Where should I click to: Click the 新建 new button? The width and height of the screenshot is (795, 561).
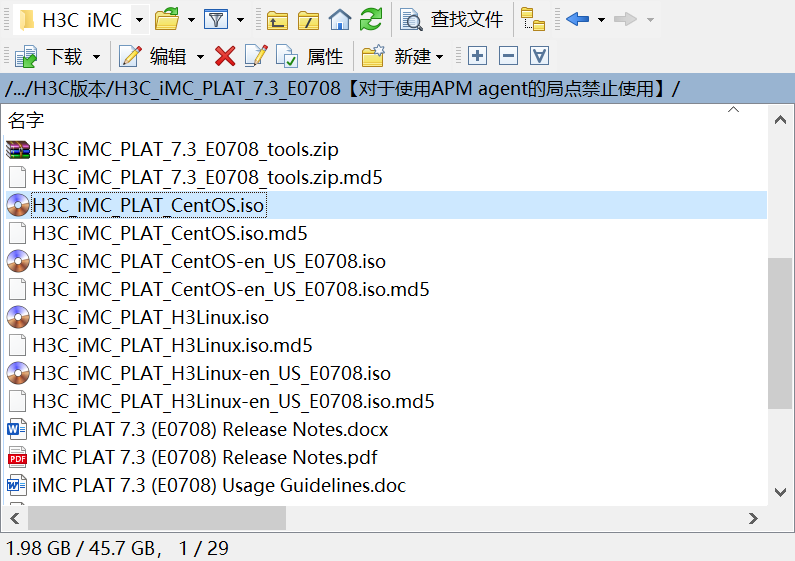pyautogui.click(x=403, y=56)
